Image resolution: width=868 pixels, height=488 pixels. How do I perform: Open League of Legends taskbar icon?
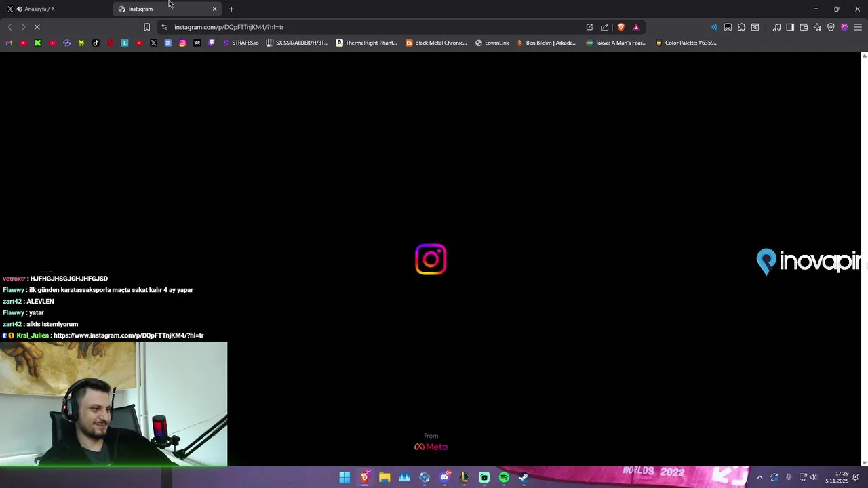(464, 477)
